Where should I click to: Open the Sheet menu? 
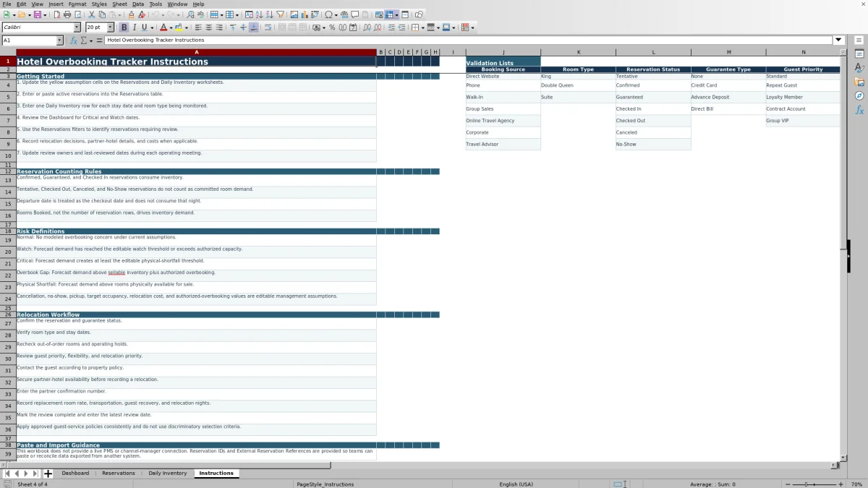119,4
